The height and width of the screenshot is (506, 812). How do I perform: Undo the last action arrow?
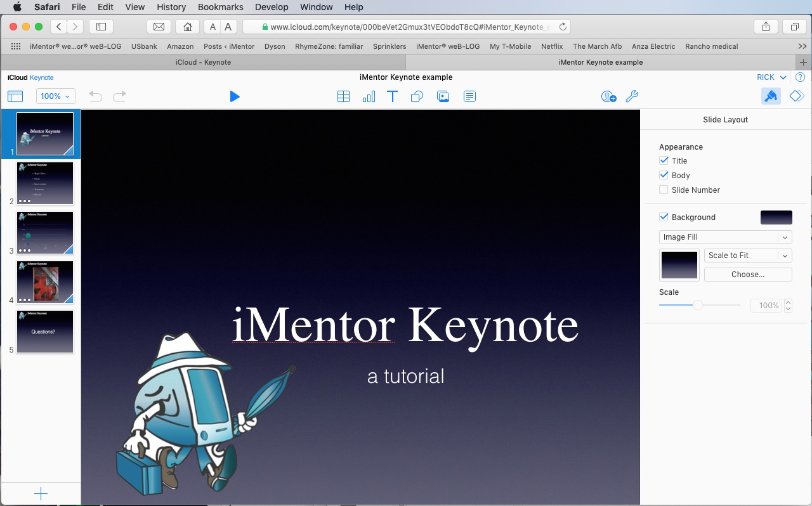[95, 96]
